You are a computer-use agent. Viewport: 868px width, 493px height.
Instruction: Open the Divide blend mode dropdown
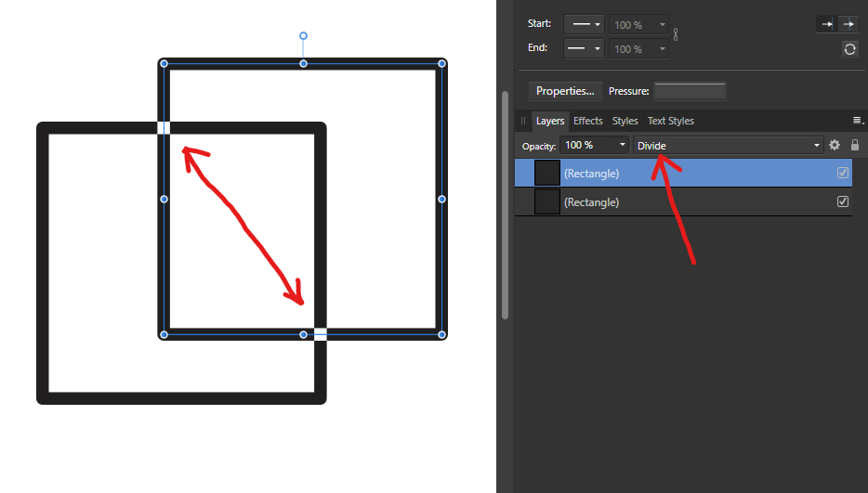(x=728, y=145)
